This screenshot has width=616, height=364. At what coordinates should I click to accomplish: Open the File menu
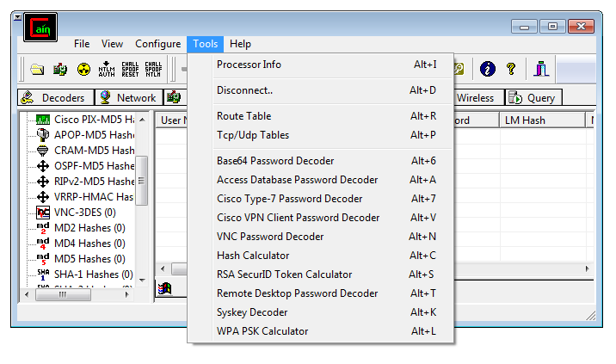[82, 44]
